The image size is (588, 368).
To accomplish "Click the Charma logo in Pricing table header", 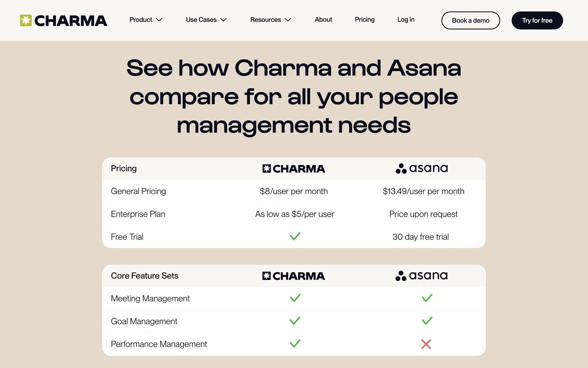I will 293,169.
